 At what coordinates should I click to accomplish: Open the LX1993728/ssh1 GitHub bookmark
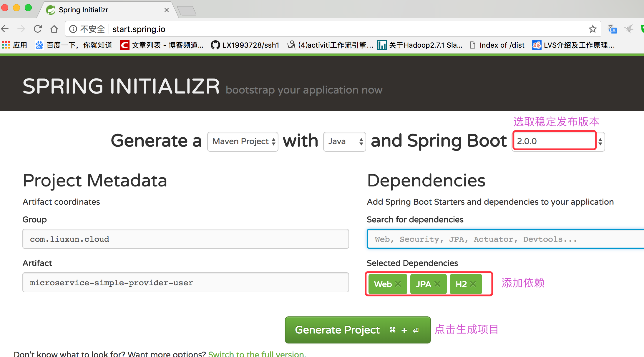click(245, 45)
